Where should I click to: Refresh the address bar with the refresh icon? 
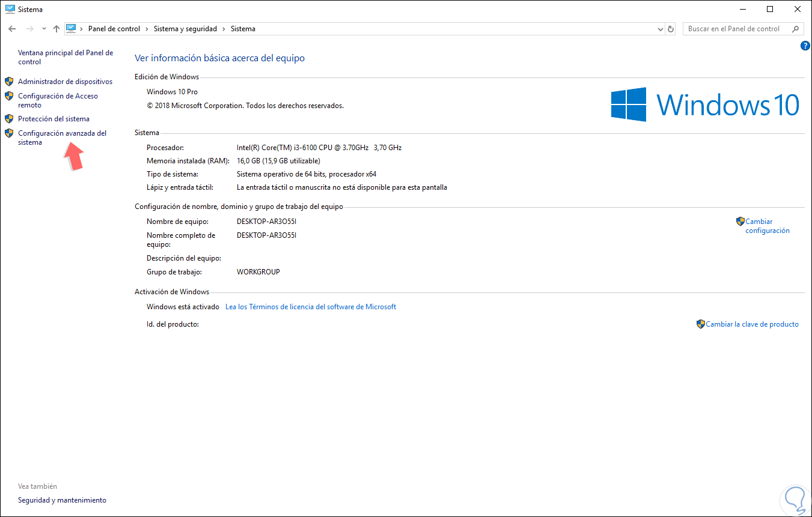(671, 29)
